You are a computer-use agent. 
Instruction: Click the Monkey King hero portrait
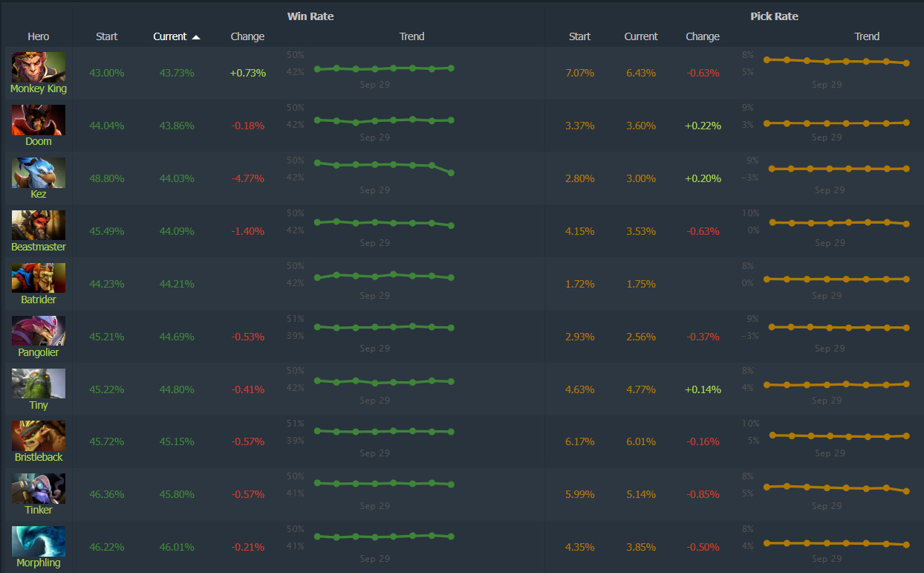[39, 67]
